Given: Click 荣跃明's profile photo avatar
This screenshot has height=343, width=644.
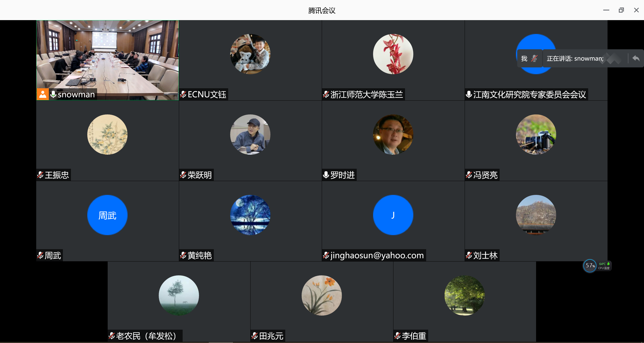Looking at the screenshot, I should click(250, 135).
